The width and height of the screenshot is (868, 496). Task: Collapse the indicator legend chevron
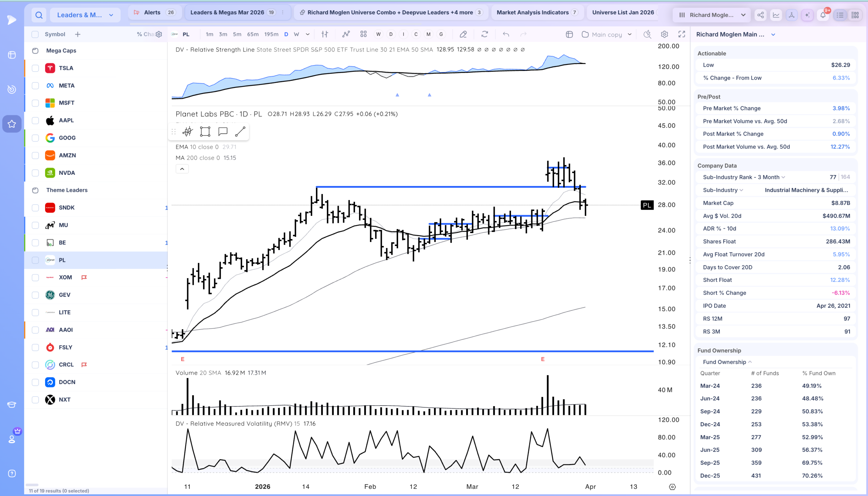tap(182, 169)
